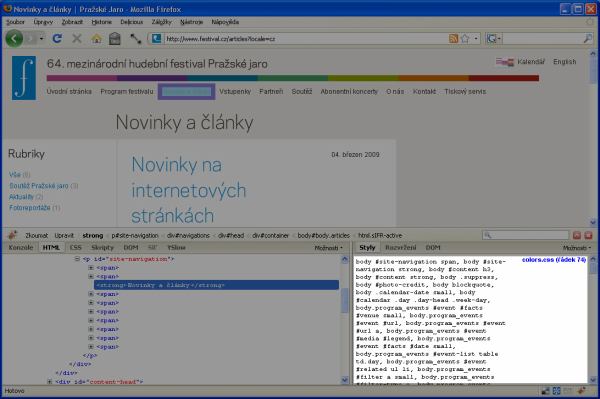Open the Delicious bookmarks box icon
This screenshot has height=399, width=600.
click(x=115, y=38)
